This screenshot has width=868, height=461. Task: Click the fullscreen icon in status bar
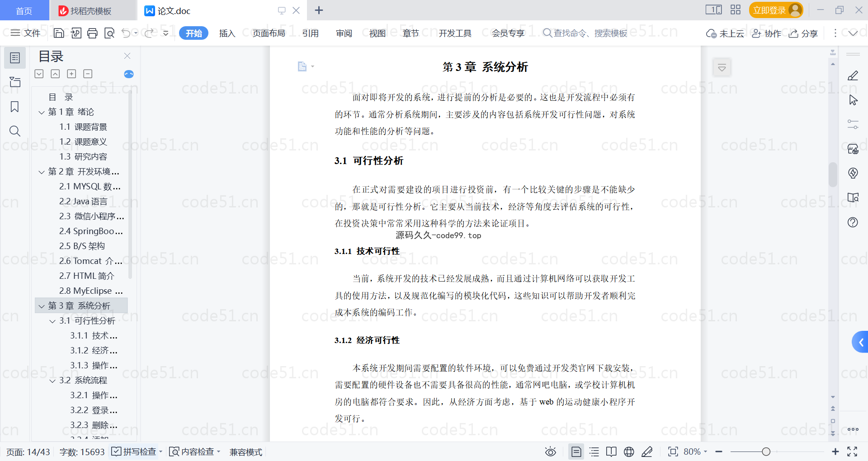pyautogui.click(x=852, y=452)
